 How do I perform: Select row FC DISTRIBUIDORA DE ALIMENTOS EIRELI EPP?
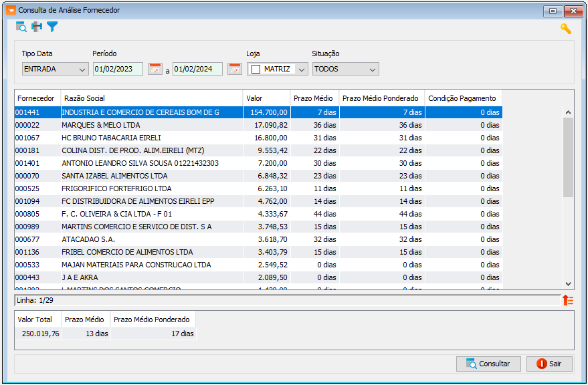point(258,201)
